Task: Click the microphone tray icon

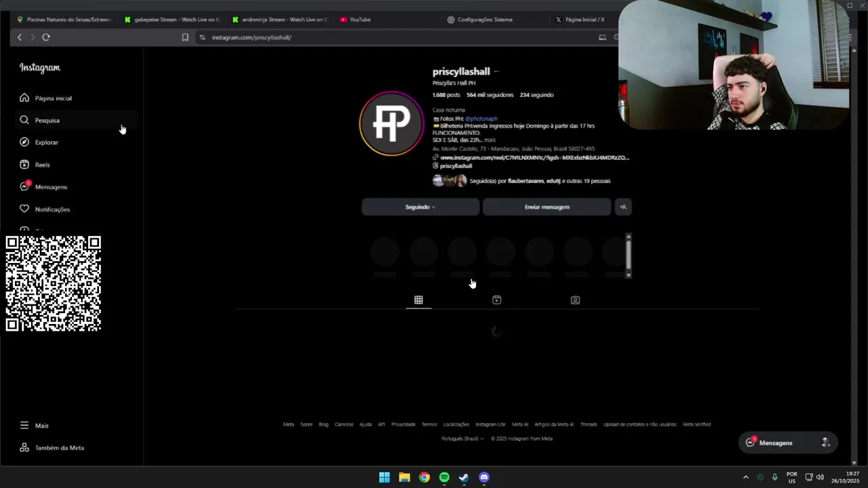Action: click(x=775, y=477)
